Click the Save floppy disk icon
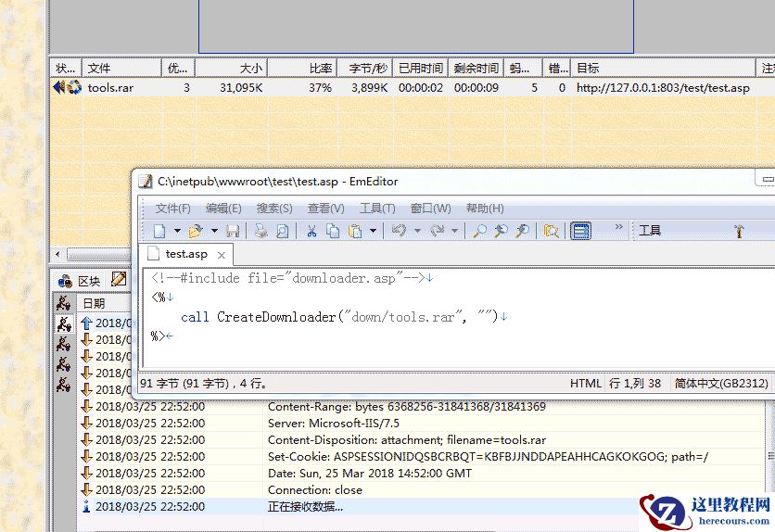Viewport: 775px width, 532px height. (x=233, y=231)
